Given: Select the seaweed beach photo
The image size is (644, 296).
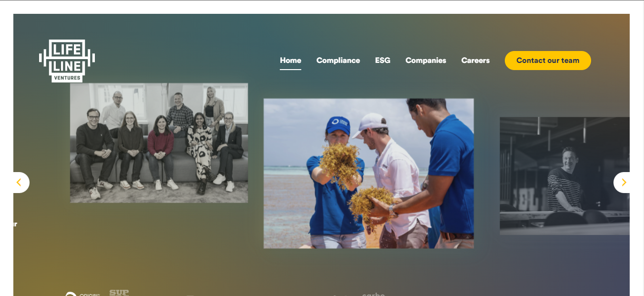Looking at the screenshot, I should [x=368, y=174].
